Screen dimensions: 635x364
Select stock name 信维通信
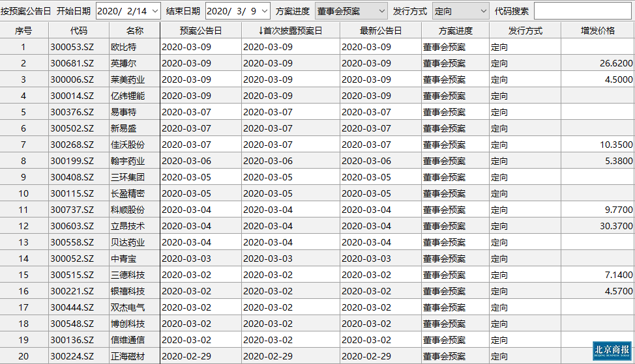(128, 340)
